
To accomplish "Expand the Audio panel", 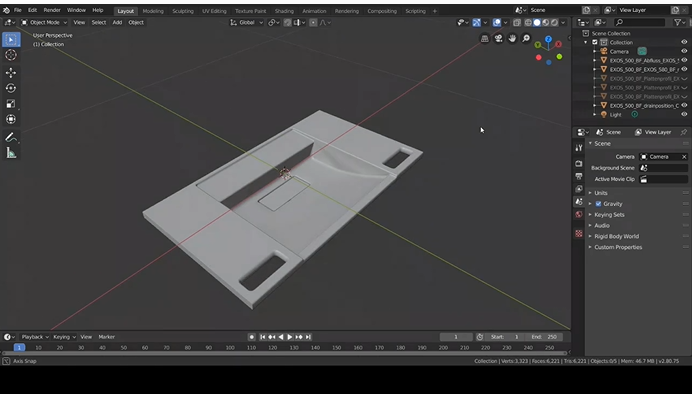I will pyautogui.click(x=602, y=225).
